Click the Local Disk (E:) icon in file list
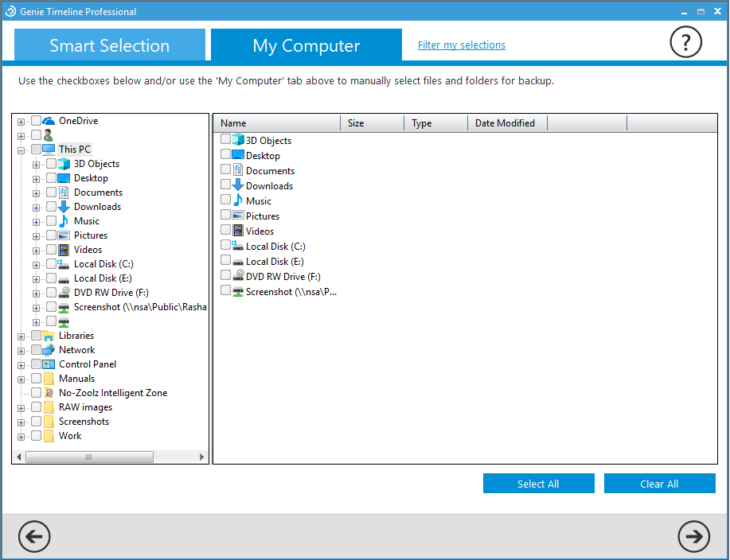This screenshot has height=560, width=730. point(238,262)
